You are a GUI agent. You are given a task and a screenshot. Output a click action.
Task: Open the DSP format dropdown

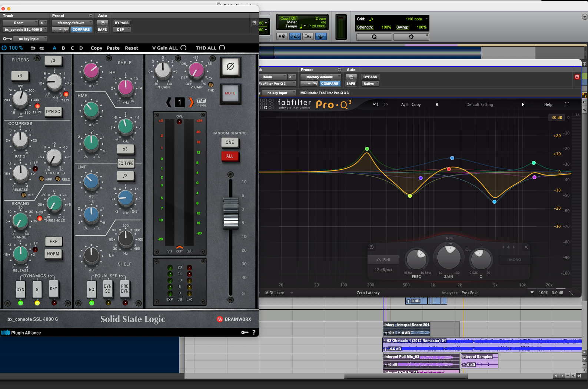coord(122,30)
